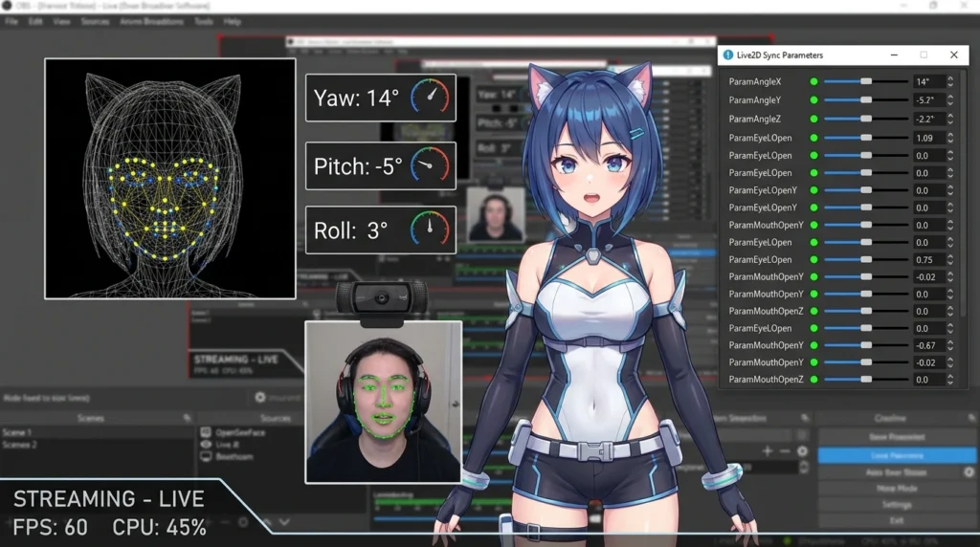This screenshot has width=980, height=547.
Task: Click the highlighted blue Controls button
Action: 897,455
